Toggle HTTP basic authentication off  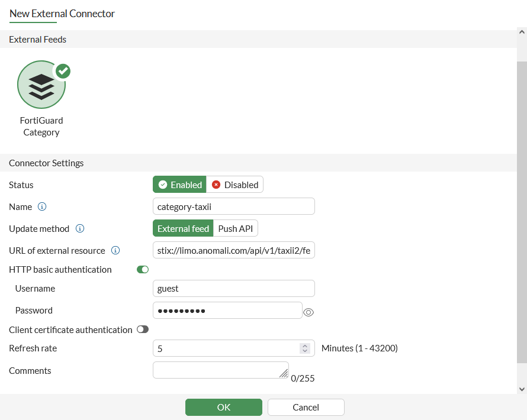(143, 269)
